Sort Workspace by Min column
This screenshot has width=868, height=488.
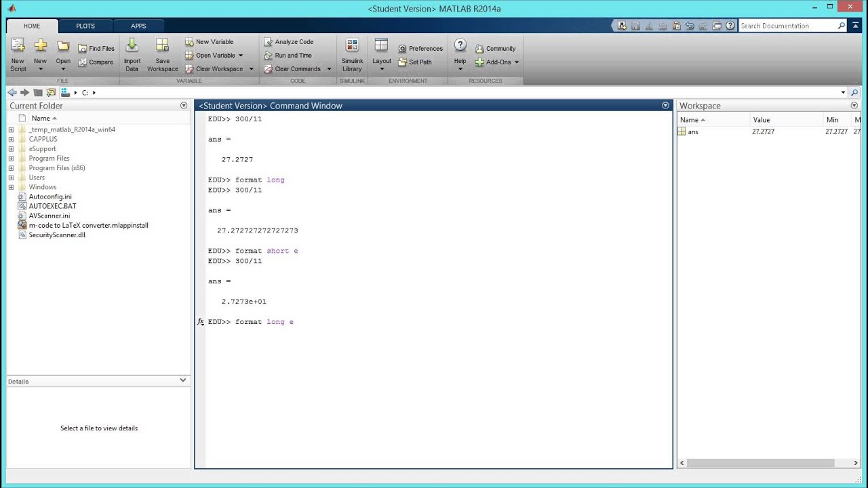coord(832,120)
